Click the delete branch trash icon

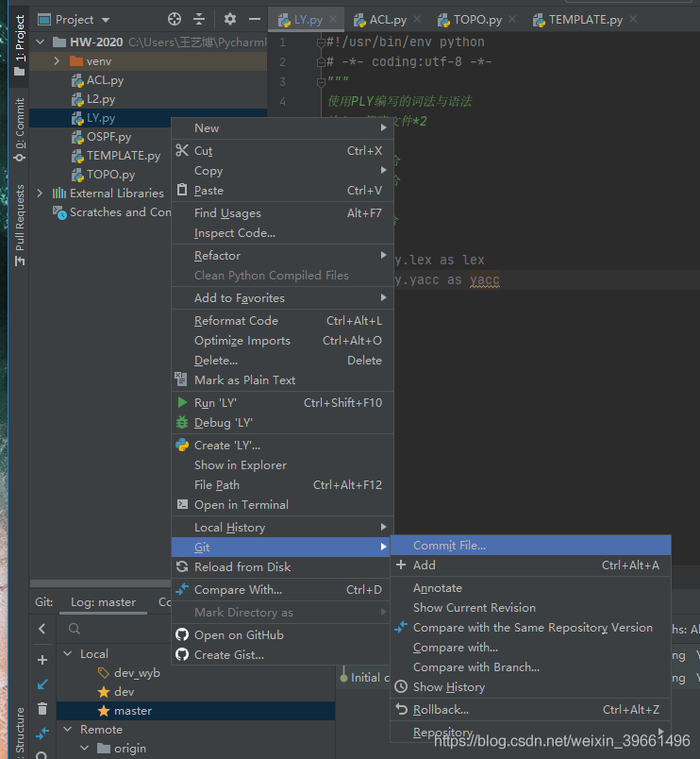pos(42,708)
